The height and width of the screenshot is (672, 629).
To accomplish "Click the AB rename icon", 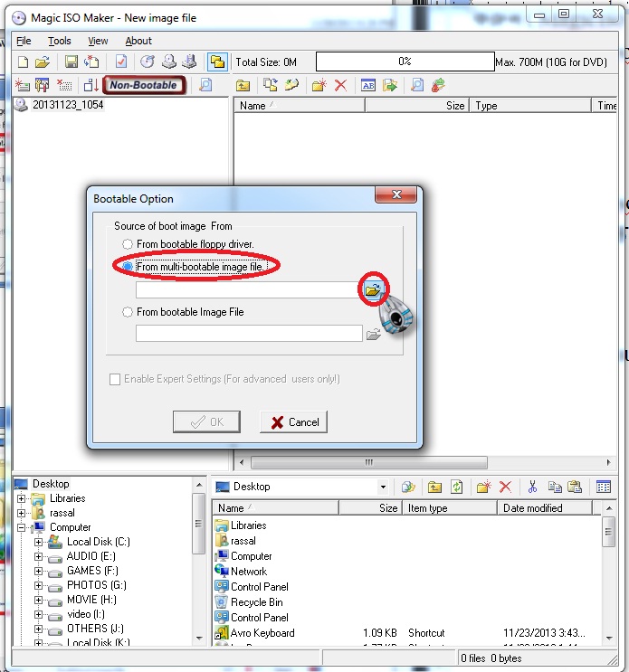I will pos(368,85).
